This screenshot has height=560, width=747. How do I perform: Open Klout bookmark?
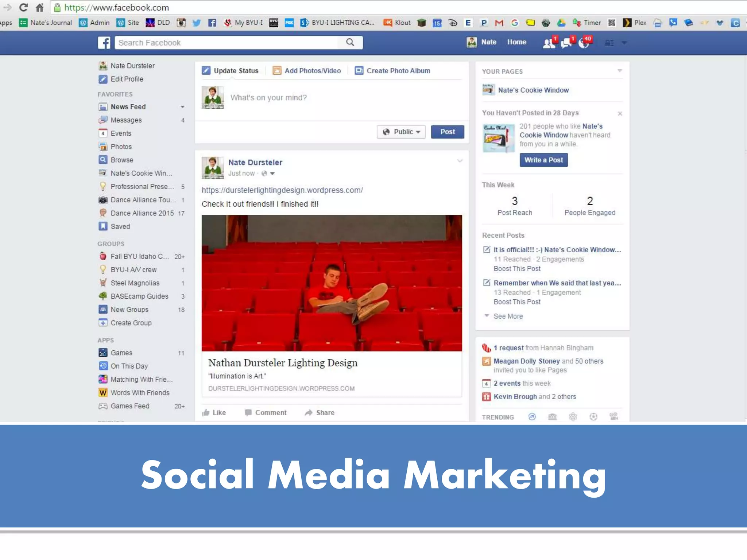click(397, 23)
